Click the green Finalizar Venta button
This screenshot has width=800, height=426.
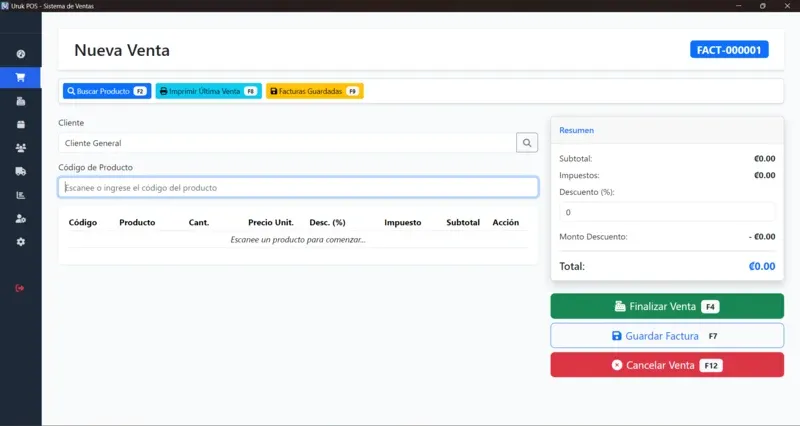click(667, 306)
